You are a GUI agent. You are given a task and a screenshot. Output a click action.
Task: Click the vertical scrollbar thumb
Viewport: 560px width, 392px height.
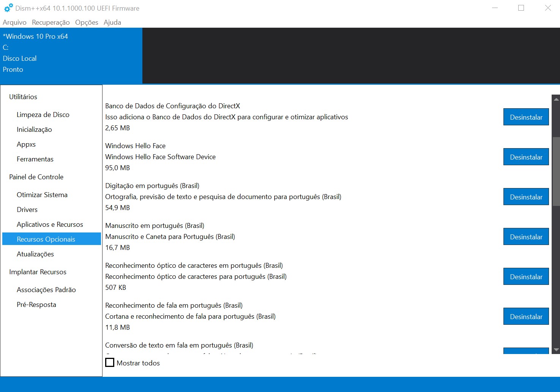tap(556, 171)
